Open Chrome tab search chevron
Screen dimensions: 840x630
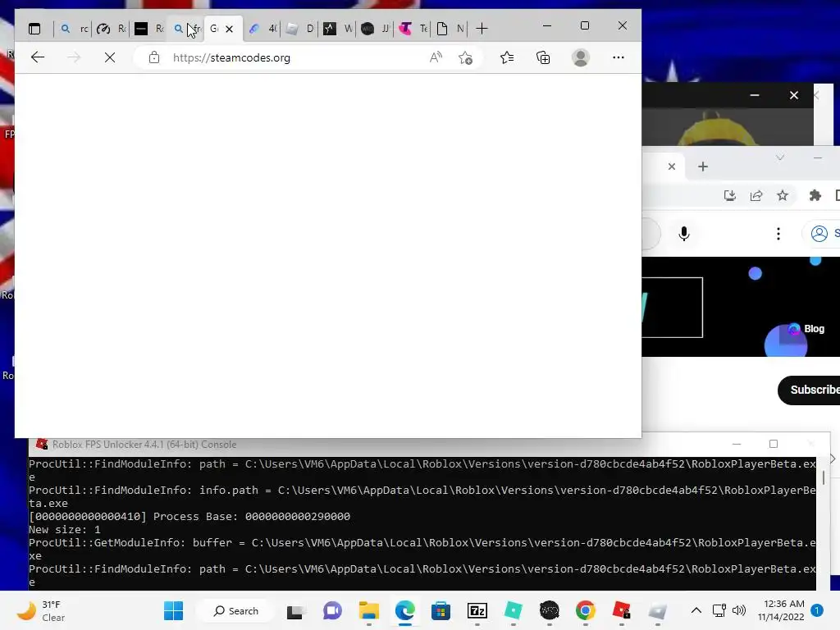coord(780,157)
